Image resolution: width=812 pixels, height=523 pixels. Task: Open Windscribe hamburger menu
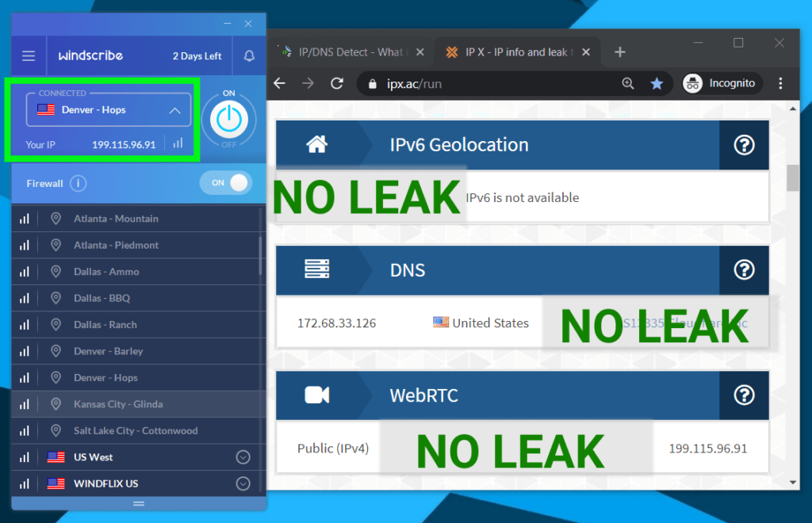coord(29,56)
